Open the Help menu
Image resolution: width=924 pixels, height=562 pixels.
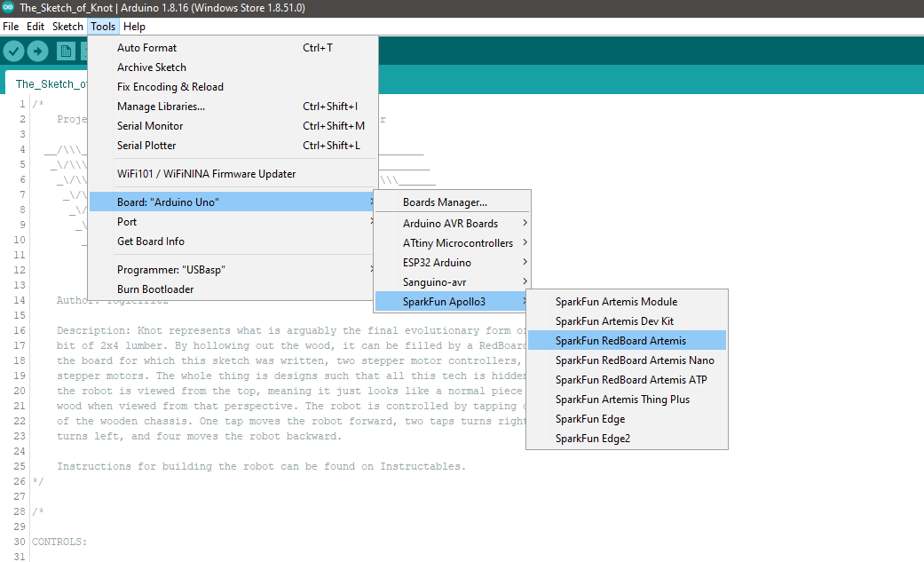pos(134,27)
